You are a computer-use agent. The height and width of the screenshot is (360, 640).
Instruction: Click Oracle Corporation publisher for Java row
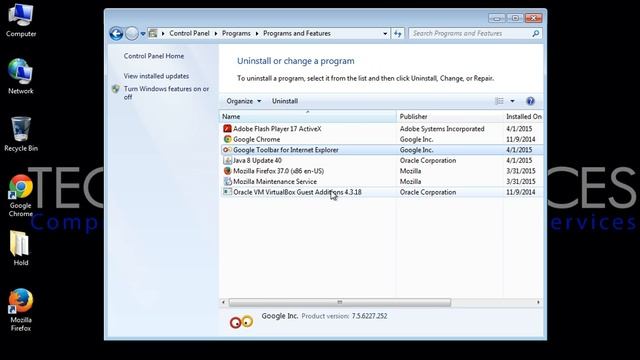coord(428,161)
